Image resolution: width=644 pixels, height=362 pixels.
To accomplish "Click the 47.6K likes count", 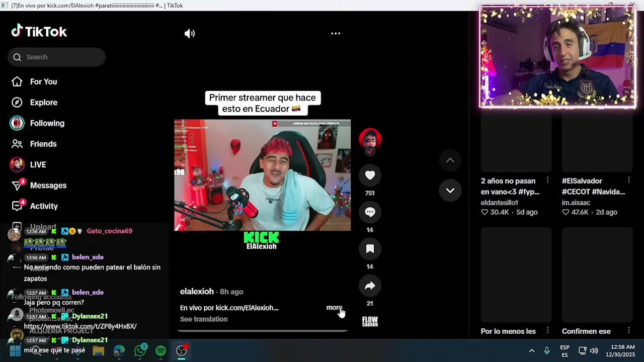I will [x=575, y=212].
